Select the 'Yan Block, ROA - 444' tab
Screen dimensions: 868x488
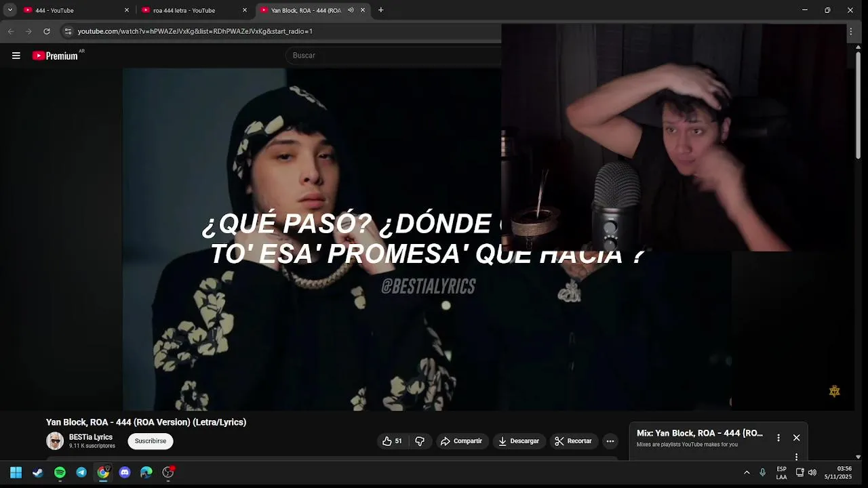tap(305, 10)
